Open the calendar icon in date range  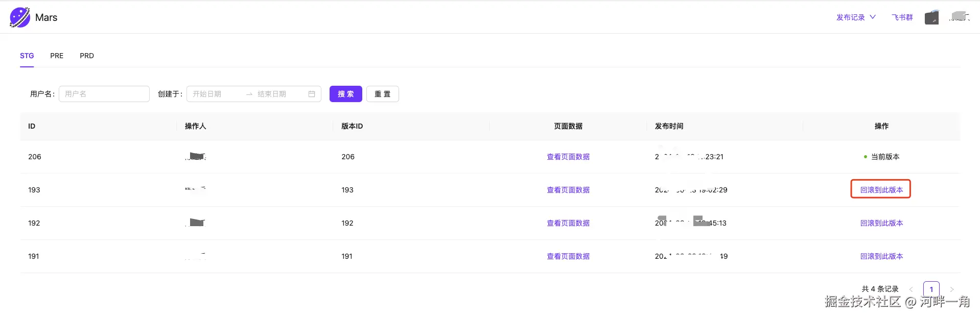click(312, 94)
